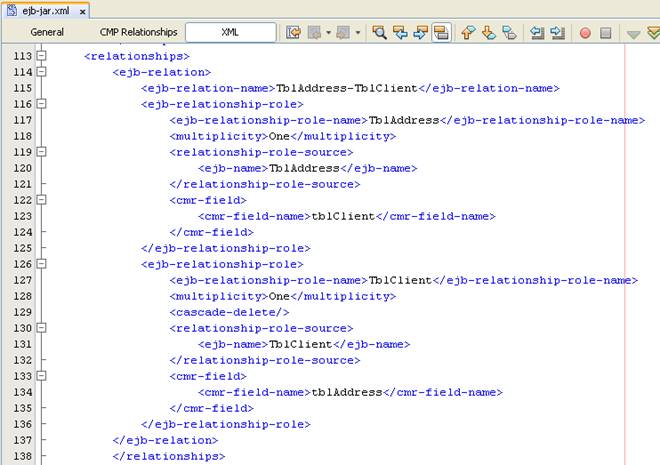Click cmr-field-name value tblAddress
660x465 pixels.
point(346,392)
